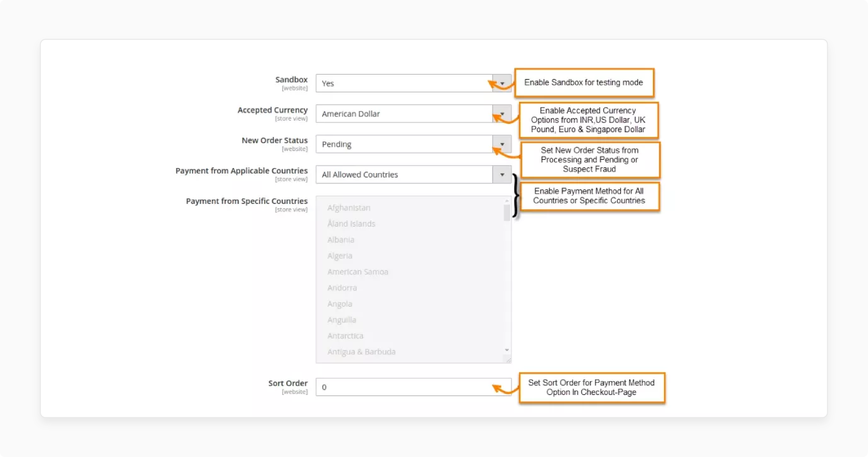Screen dimensions: 868x457
Task: Select Afghanistan from specific countries list
Action: tap(349, 207)
